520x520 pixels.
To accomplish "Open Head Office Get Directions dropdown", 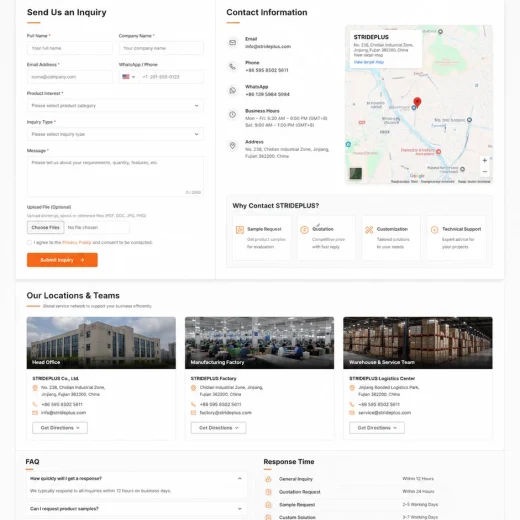I will 60,428.
